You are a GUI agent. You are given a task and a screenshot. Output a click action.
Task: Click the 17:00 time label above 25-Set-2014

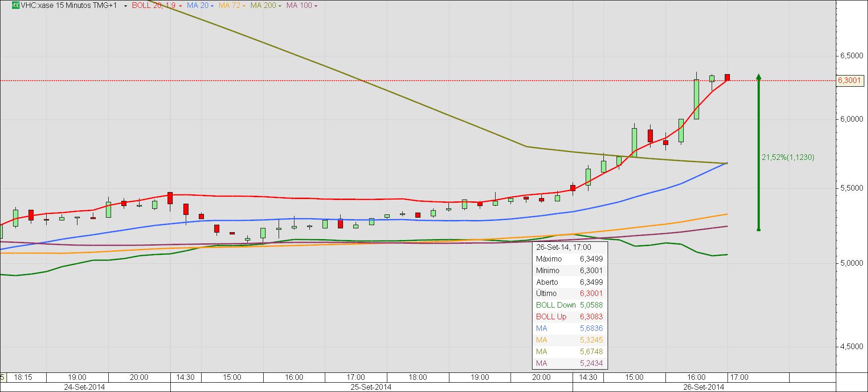356,377
